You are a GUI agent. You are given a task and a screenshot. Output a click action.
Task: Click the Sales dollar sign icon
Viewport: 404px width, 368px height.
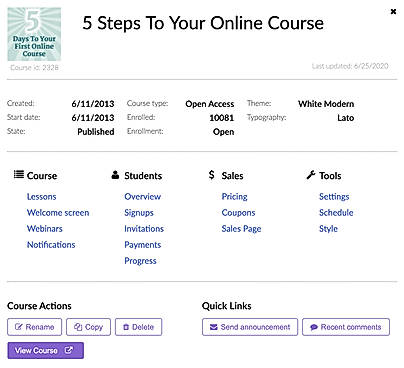click(211, 175)
